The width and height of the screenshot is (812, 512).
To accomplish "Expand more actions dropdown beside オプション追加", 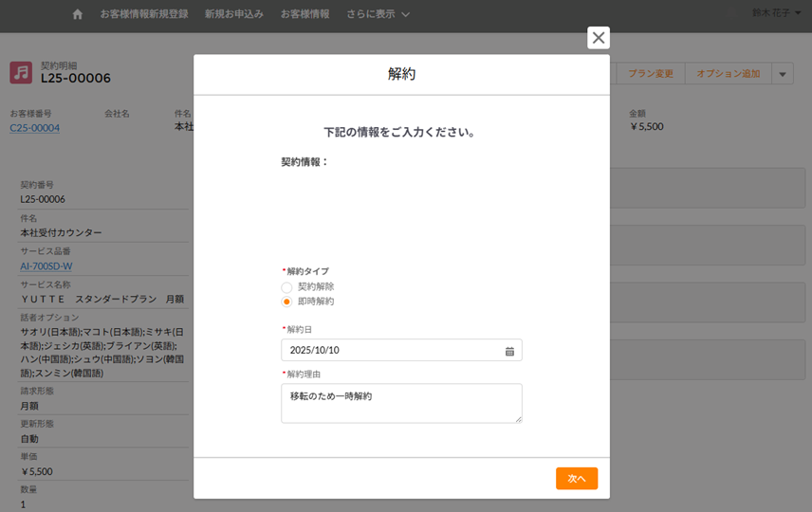I will tap(782, 74).
